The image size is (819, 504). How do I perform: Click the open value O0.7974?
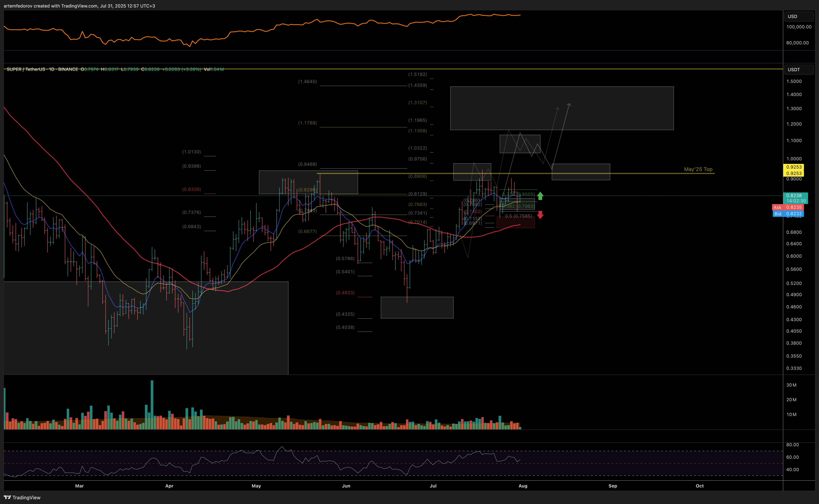click(89, 69)
